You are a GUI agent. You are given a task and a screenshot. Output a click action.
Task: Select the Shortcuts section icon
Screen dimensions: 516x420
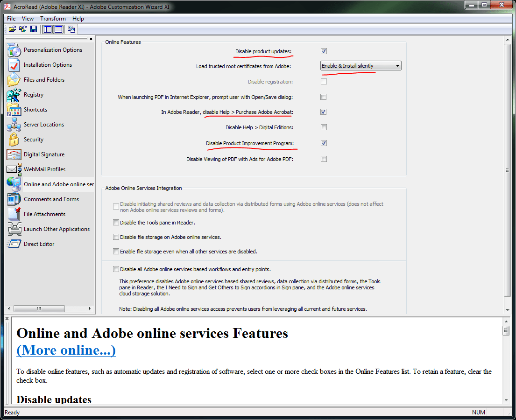click(x=35, y=109)
